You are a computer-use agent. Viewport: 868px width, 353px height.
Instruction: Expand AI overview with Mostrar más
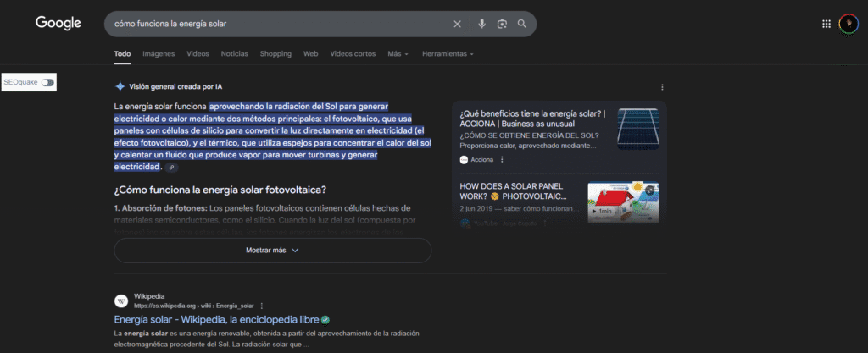click(x=272, y=251)
